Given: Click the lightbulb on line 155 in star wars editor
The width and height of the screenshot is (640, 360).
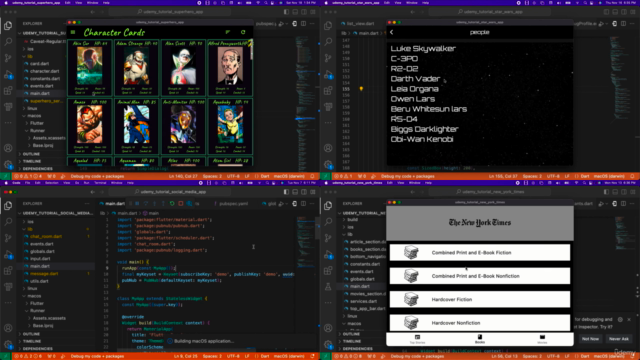Looking at the screenshot, I should 361,89.
